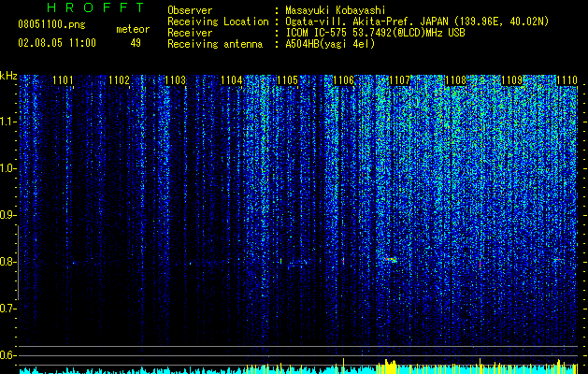The height and width of the screenshot is (374, 588).
Task: Click the 1110 time marker
Action: (x=567, y=79)
